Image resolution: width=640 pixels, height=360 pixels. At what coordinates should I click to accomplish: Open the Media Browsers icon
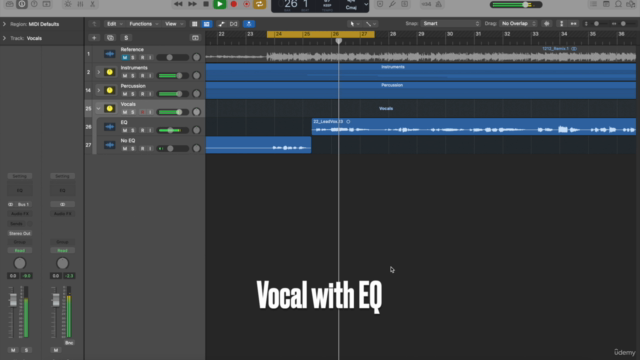click(x=631, y=4)
